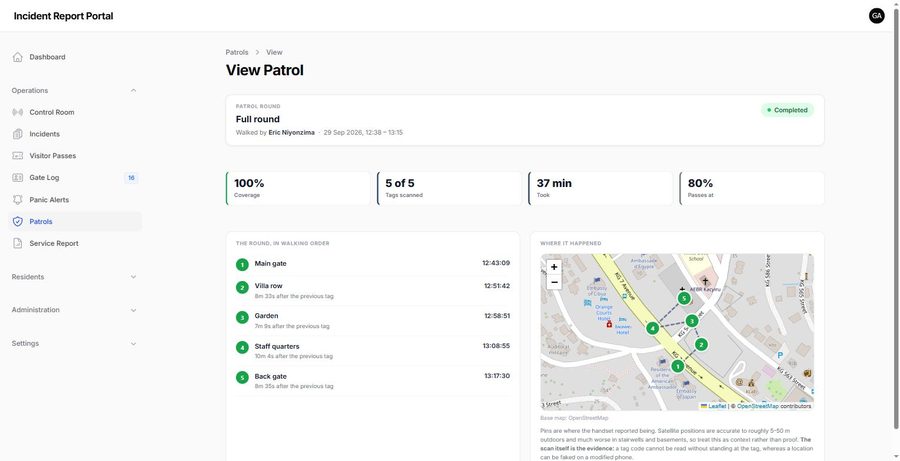Screen dimensions: 900x461
Task: Click the Leaflet attribution link
Action: tap(717, 406)
